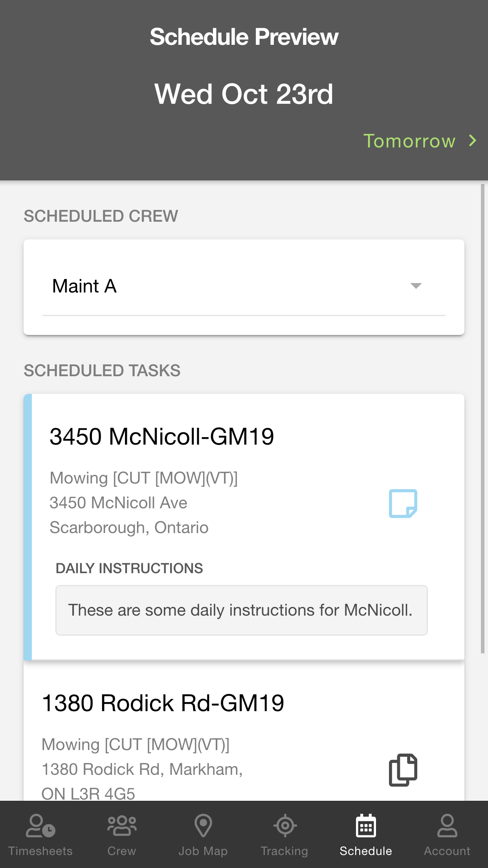
Task: Tap the 3450 McNicoll Ave address text
Action: point(118,503)
